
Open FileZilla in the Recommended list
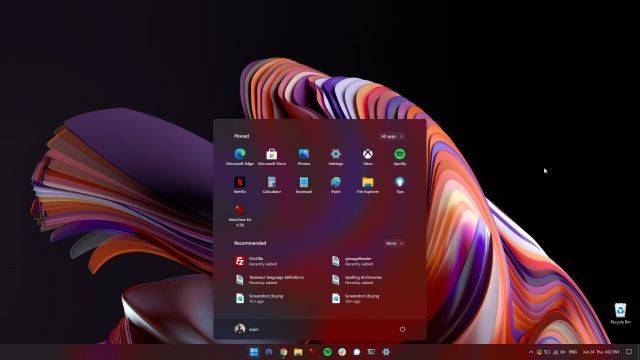click(x=256, y=261)
